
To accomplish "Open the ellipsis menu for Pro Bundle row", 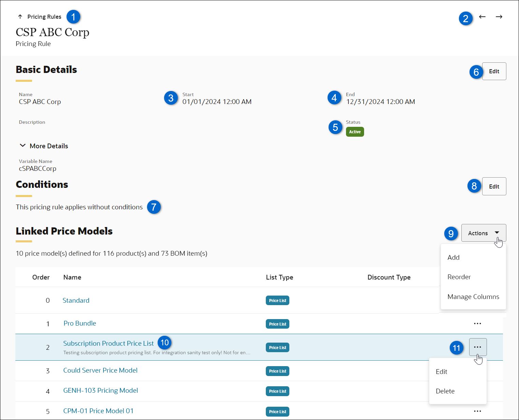I will click(477, 324).
